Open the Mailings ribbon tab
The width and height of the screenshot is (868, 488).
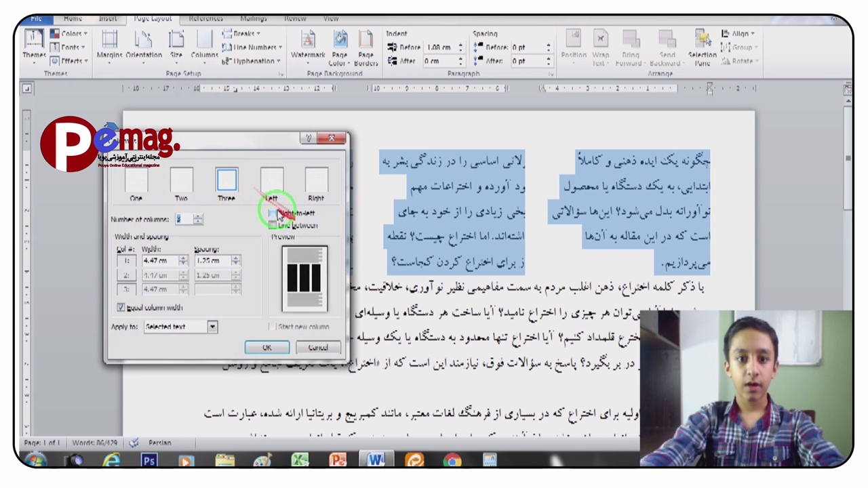pyautogui.click(x=253, y=18)
